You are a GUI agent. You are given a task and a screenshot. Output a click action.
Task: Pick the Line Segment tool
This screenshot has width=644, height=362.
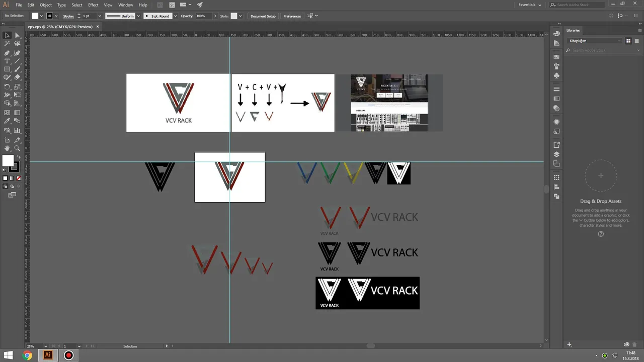click(x=17, y=61)
